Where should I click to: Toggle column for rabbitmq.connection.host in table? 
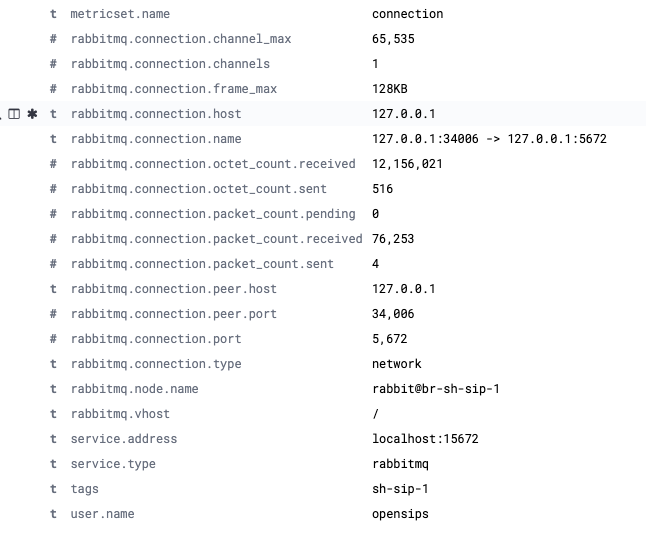[14, 114]
